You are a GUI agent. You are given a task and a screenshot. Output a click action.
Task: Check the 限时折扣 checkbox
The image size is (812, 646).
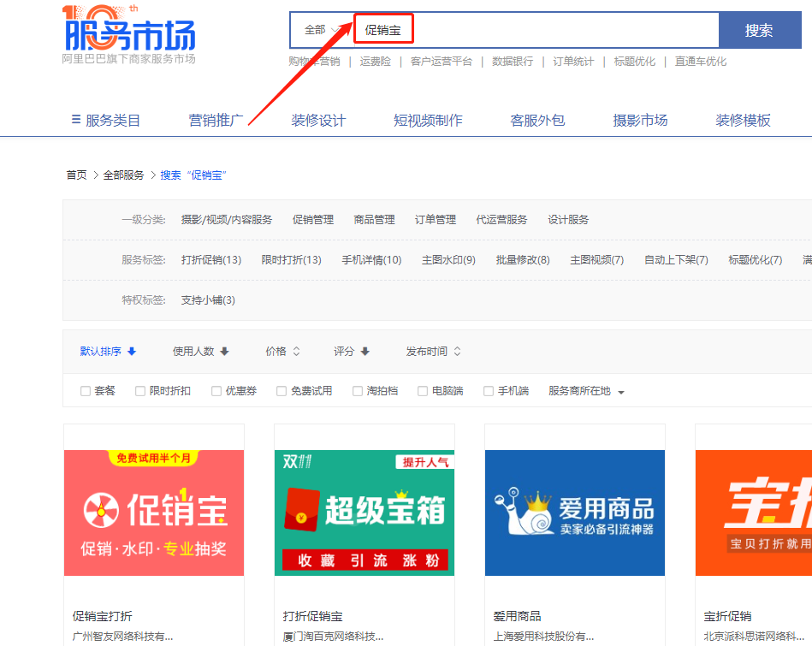(x=138, y=391)
